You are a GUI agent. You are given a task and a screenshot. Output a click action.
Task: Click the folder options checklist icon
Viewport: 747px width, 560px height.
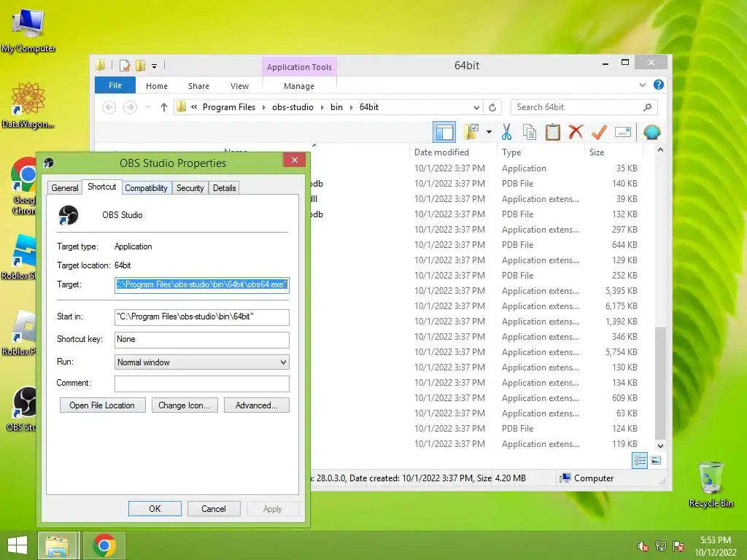471,132
